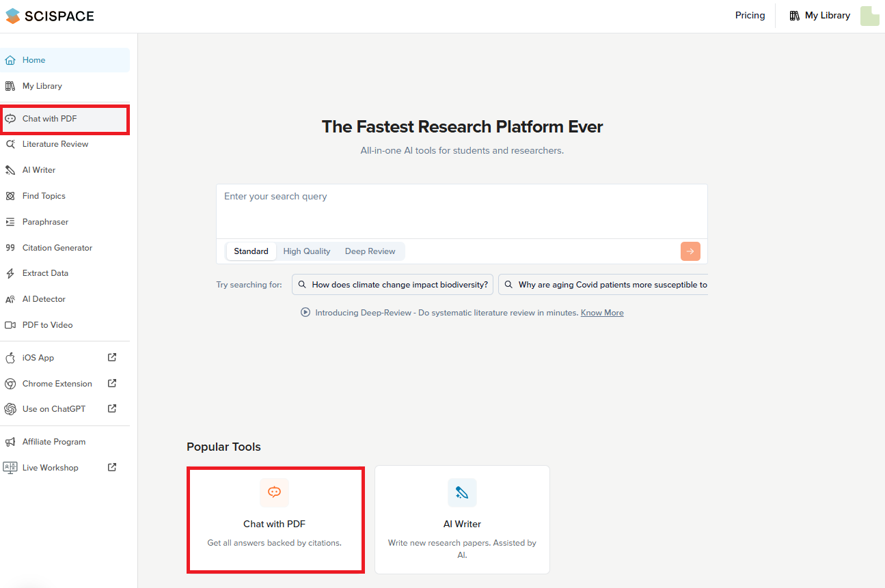Switch search mode to High Quality
Viewport: 885px width, 588px height.
307,251
